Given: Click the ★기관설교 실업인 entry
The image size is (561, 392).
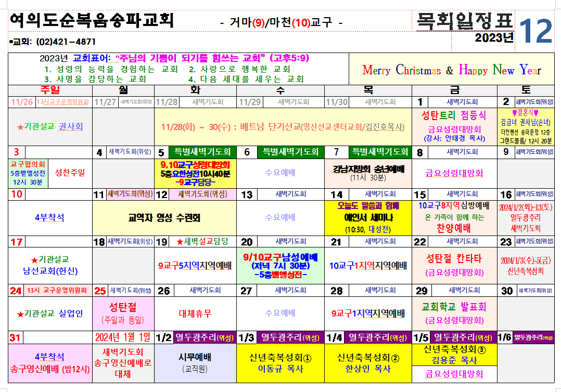Looking at the screenshot, I should tap(50, 313).
